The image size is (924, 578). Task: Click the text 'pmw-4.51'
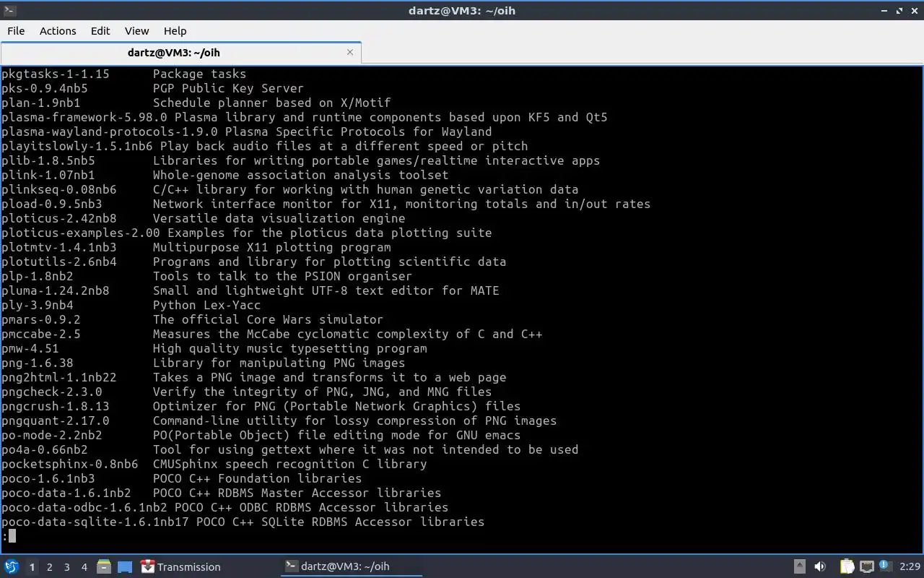tap(30, 348)
